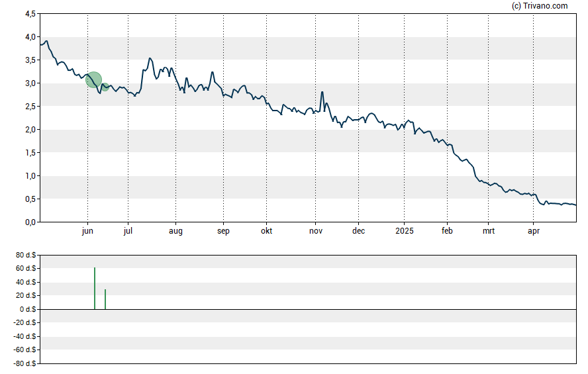
Task: Click the 4,5 price axis label
Action: tap(30, 14)
